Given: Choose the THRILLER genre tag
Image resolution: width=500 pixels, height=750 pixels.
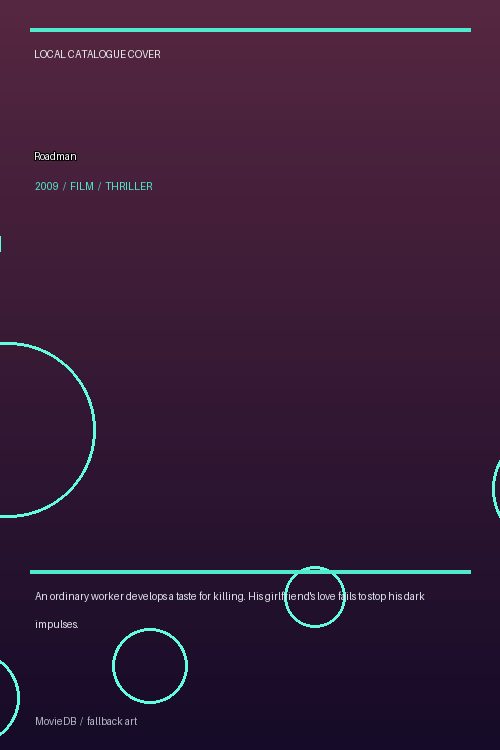Looking at the screenshot, I should point(129,186).
